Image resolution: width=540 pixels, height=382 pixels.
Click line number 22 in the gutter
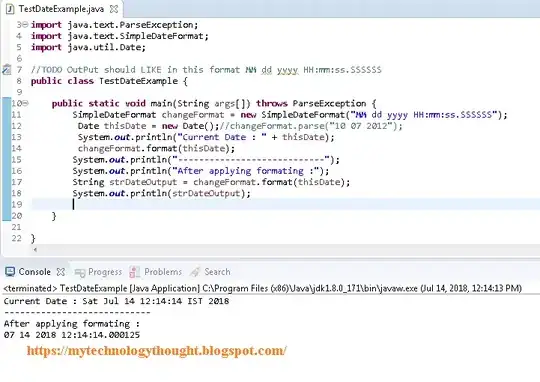16,238
